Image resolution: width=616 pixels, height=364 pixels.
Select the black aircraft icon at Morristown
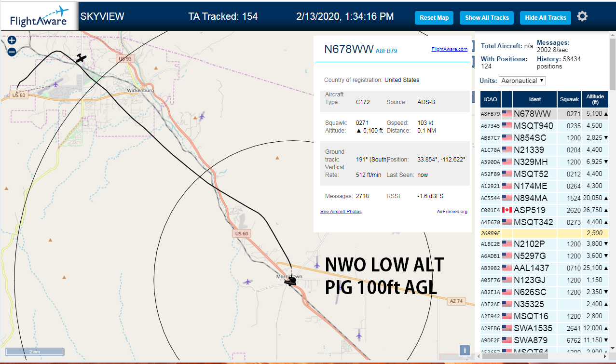(290, 281)
